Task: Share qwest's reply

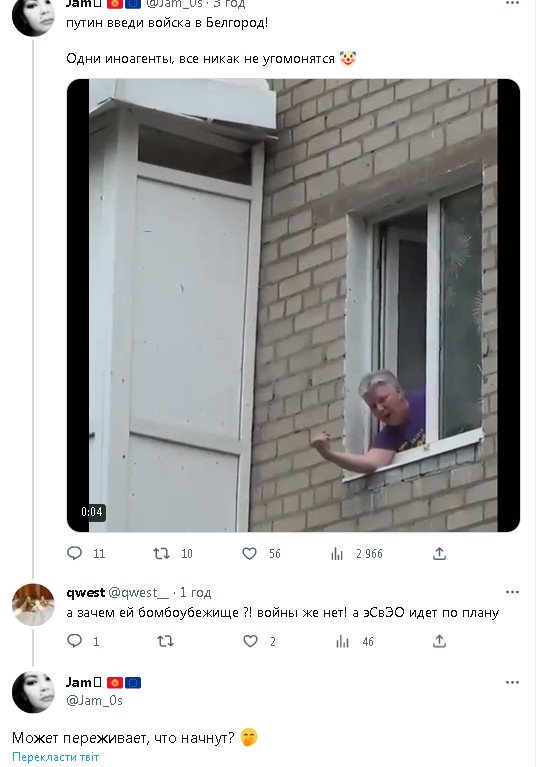Action: tap(439, 641)
